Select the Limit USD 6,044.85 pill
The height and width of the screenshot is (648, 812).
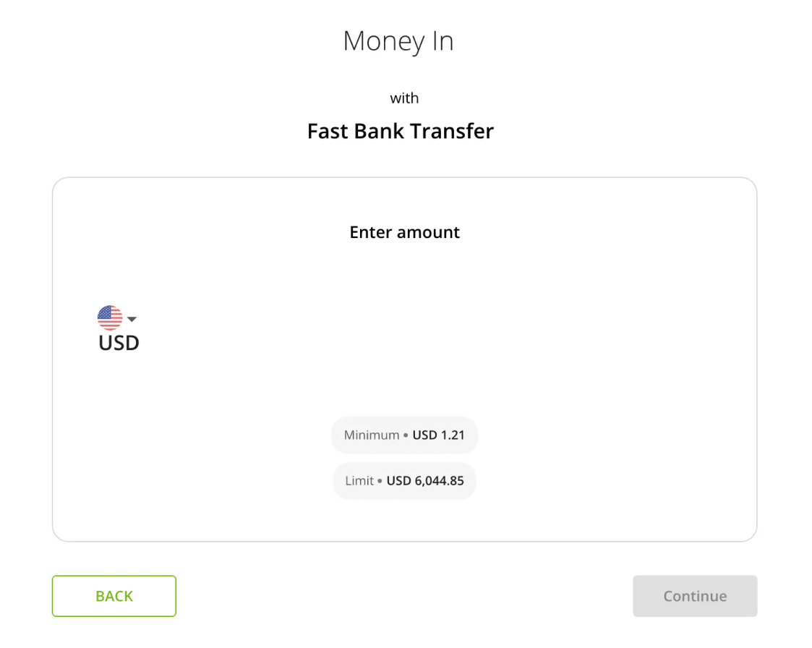pyautogui.click(x=404, y=480)
